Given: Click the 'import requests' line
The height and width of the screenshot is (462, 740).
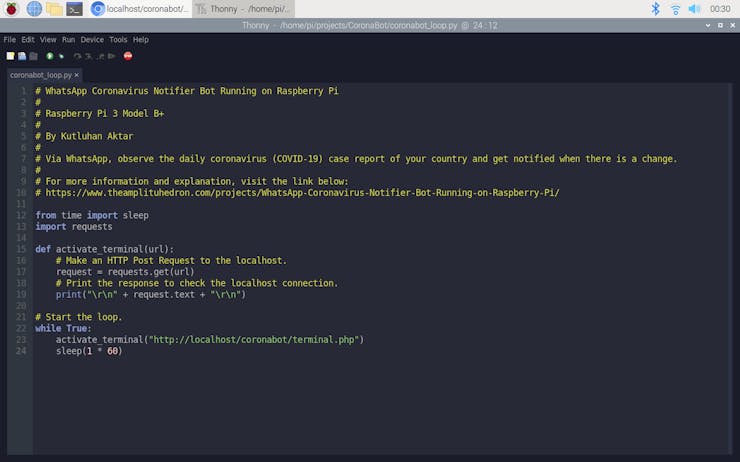Looking at the screenshot, I should pyautogui.click(x=74, y=227).
